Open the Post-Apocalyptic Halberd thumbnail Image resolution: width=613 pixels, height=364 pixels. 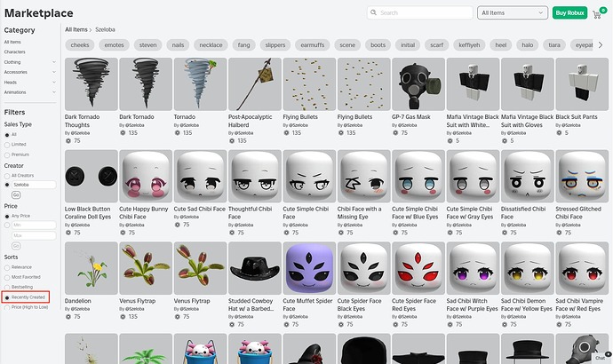click(255, 84)
